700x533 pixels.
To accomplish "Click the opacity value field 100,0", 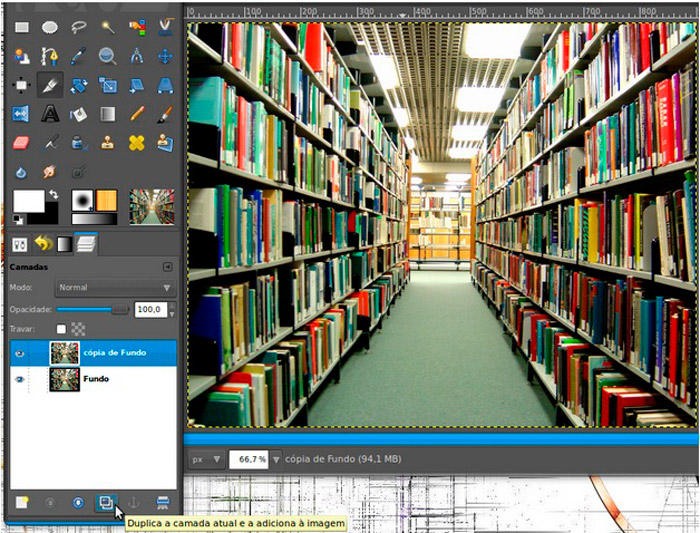I will click(x=150, y=309).
